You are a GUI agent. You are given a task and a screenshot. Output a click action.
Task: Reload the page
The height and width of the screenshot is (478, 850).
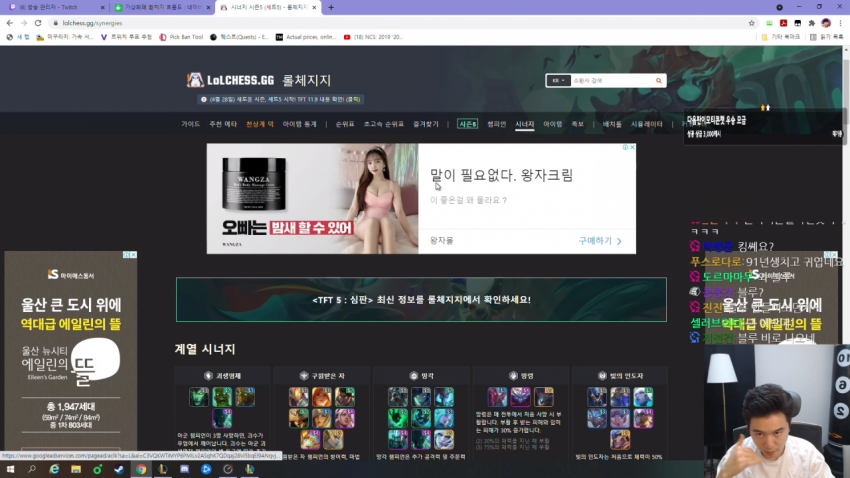pyautogui.click(x=38, y=23)
